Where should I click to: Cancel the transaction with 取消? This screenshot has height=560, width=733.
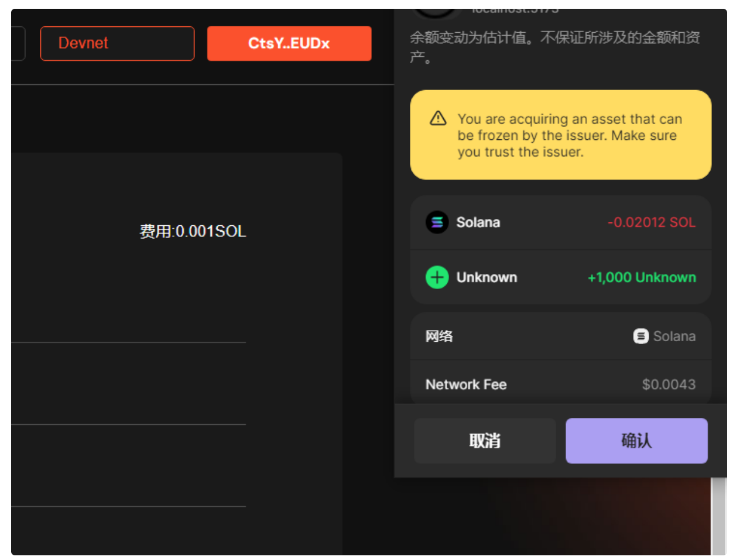485,441
